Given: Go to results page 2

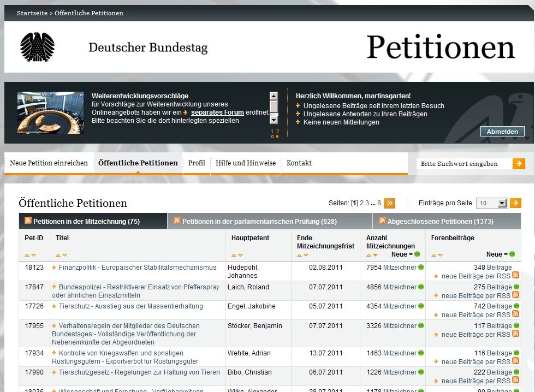Looking at the screenshot, I should pos(361,203).
